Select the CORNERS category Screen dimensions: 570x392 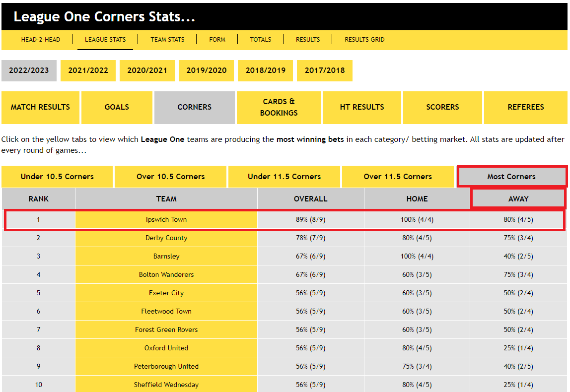(195, 108)
